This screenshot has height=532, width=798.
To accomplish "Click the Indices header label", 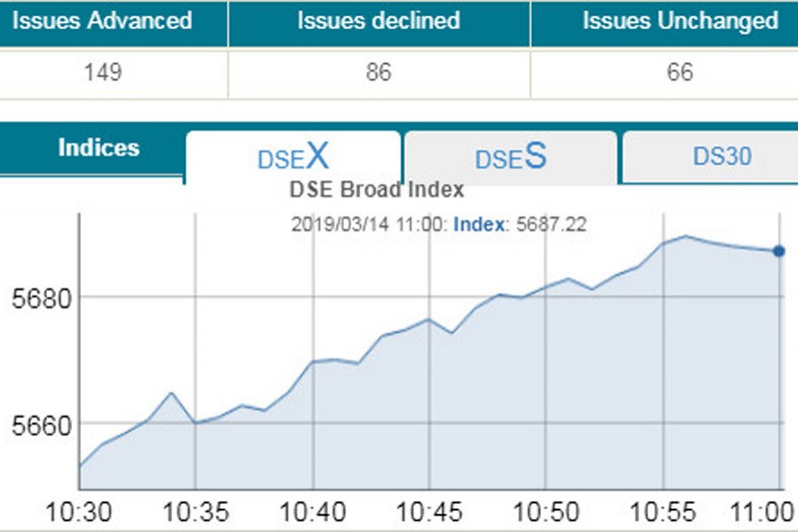I will click(98, 148).
